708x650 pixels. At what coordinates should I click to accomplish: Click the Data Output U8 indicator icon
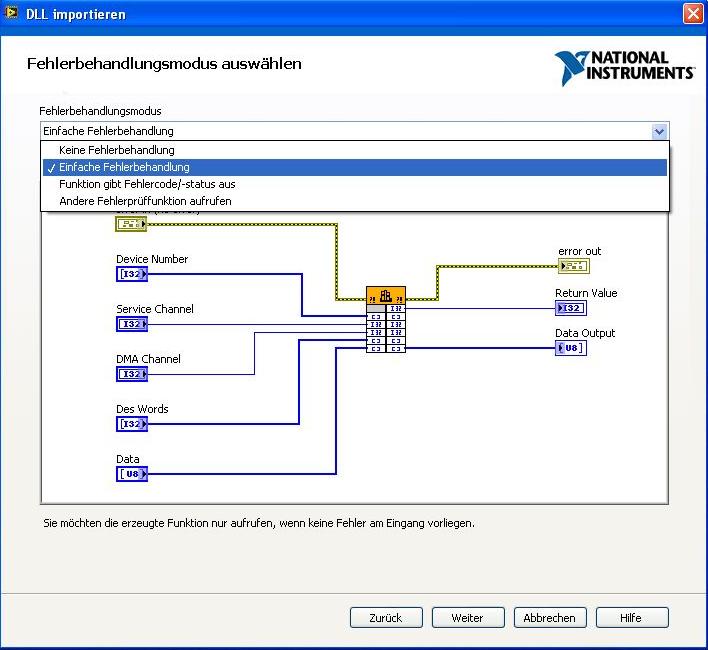571,348
